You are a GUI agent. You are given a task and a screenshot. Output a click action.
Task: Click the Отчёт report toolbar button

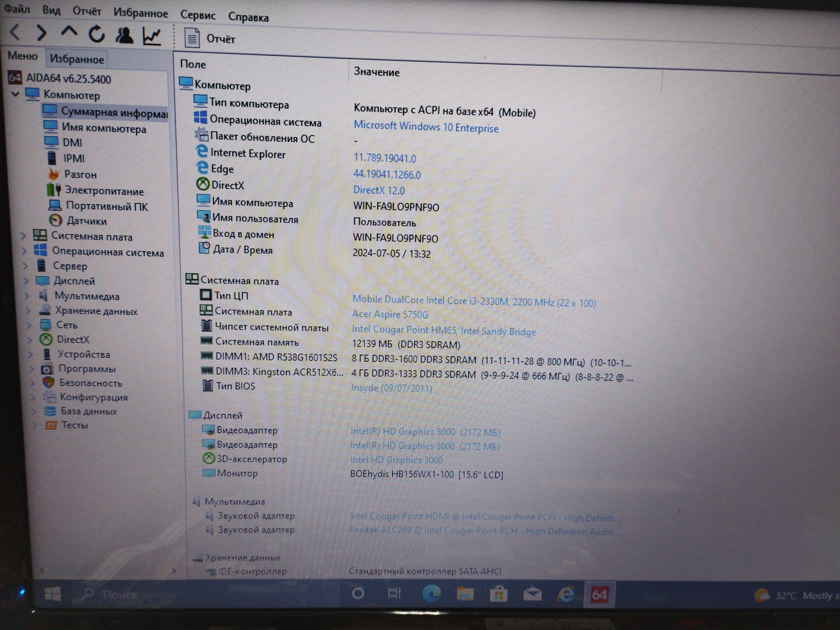tap(210, 38)
